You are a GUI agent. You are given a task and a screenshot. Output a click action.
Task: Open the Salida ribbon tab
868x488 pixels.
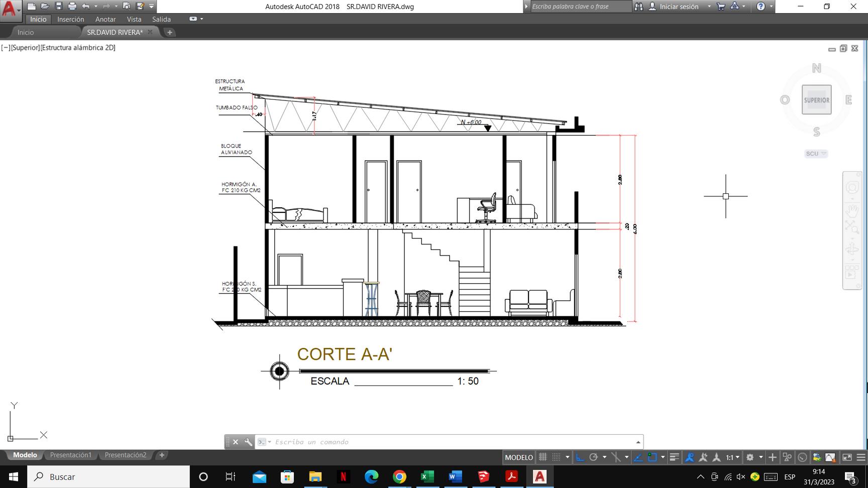click(x=161, y=19)
